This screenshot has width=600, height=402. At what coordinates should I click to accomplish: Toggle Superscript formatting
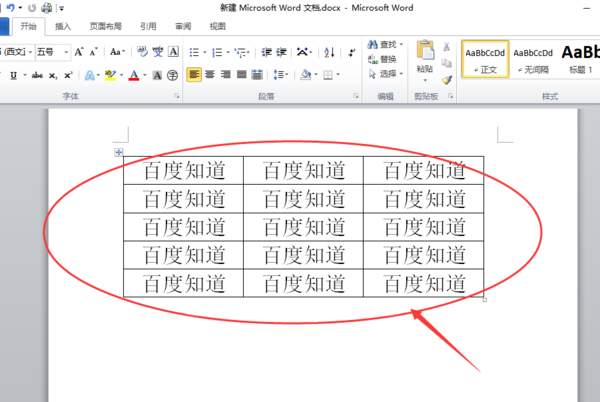coord(68,75)
